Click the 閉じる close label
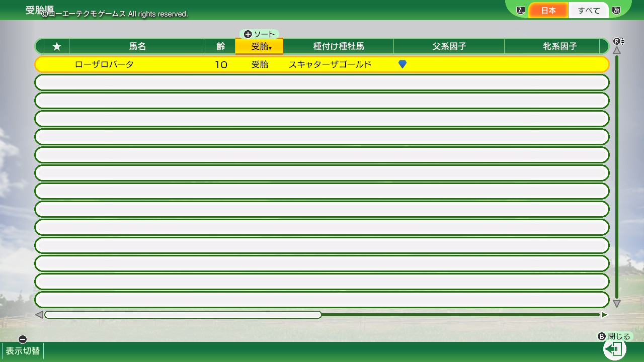The image size is (644, 362). click(x=619, y=336)
